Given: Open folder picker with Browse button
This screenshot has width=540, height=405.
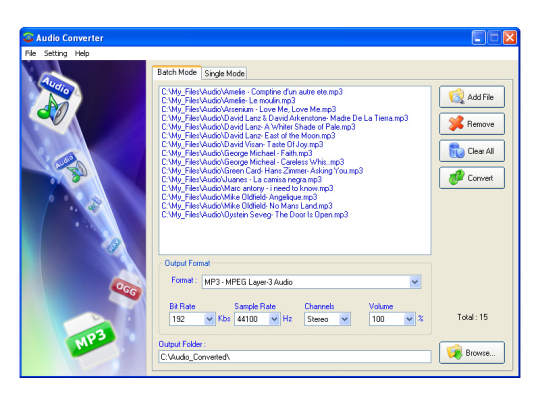Looking at the screenshot, I should 471,352.
